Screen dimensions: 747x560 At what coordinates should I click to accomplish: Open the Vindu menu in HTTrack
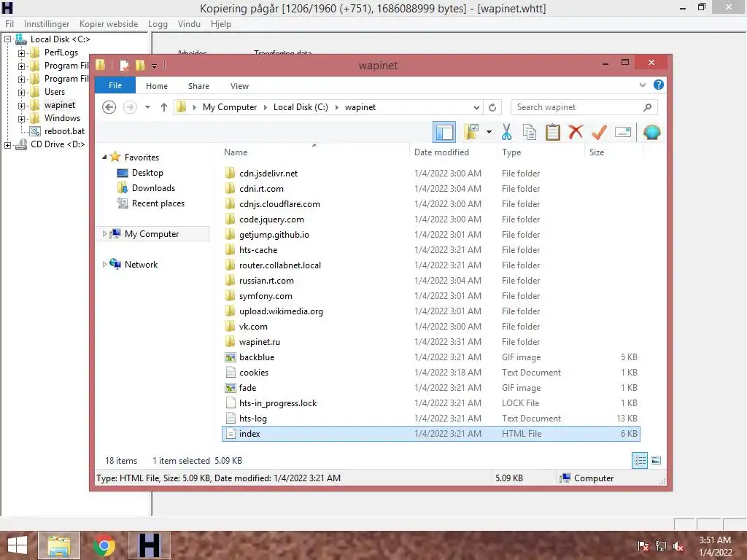[189, 24]
